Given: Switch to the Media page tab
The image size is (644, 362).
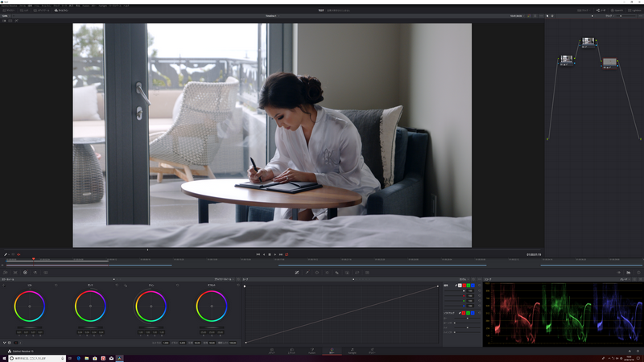Looking at the screenshot, I should tap(271, 351).
